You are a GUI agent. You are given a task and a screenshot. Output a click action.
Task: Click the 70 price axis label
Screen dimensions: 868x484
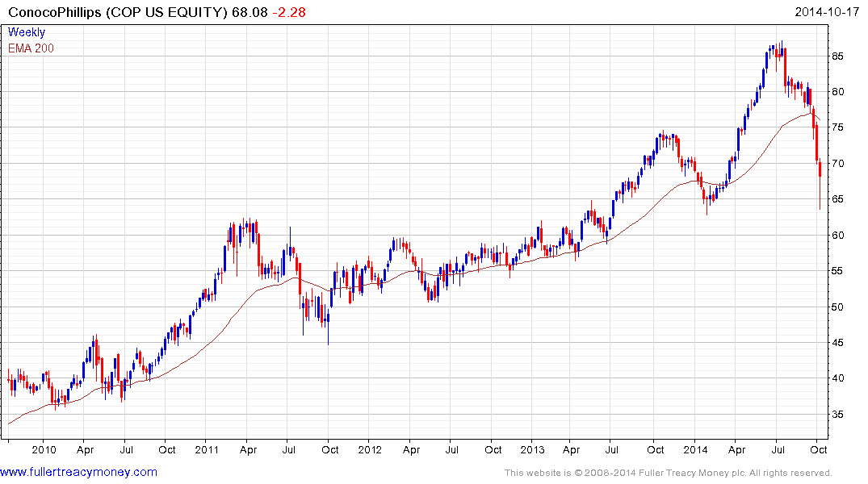(x=837, y=164)
